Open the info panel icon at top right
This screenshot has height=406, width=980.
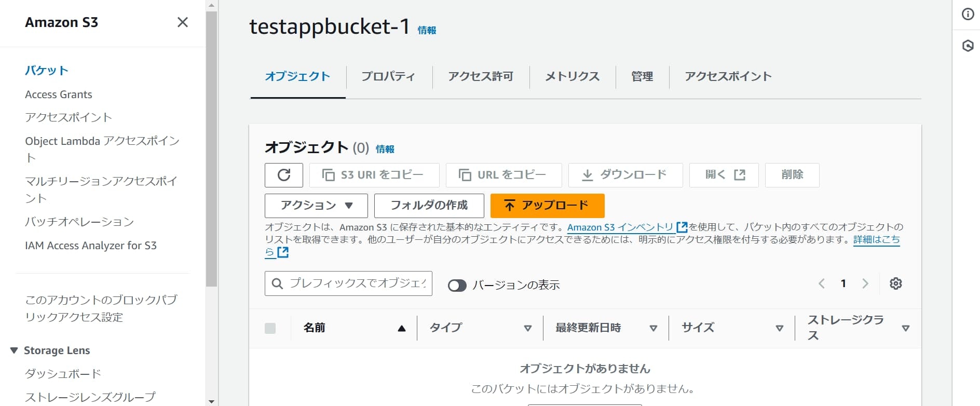click(x=968, y=14)
